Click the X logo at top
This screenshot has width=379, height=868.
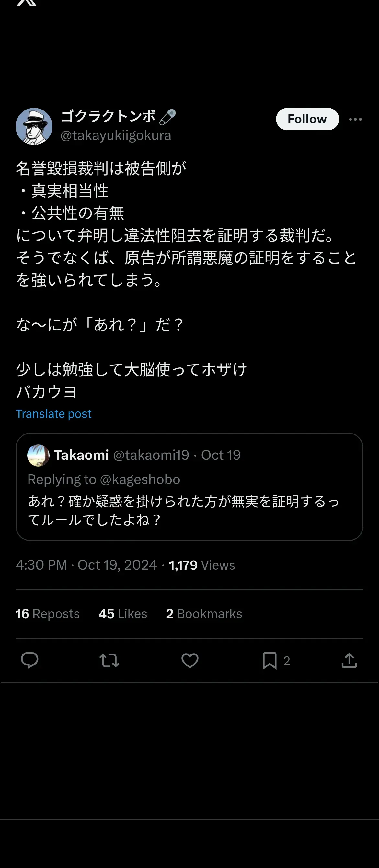point(26,3)
